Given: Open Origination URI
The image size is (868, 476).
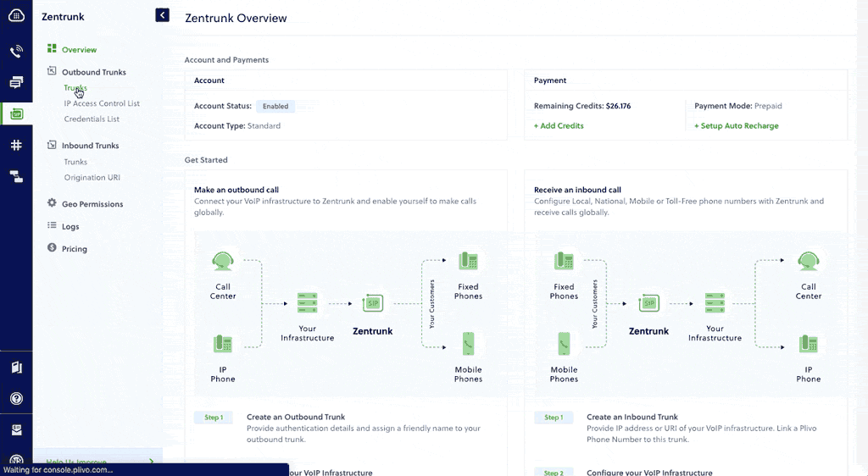Looking at the screenshot, I should coord(92,178).
